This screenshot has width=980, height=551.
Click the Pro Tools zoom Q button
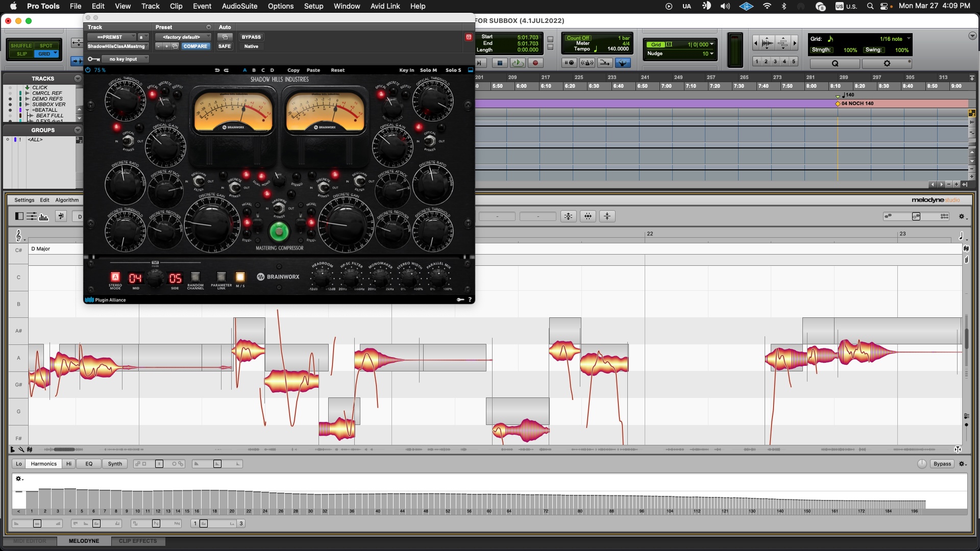[x=835, y=63]
